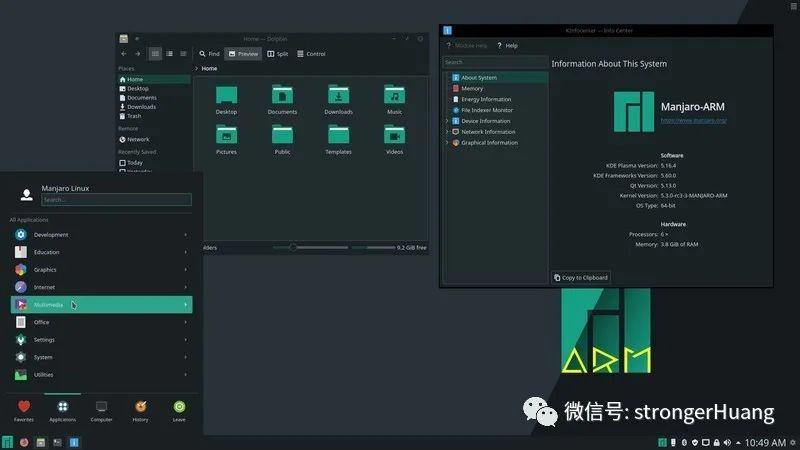The image size is (800, 450).
Task: Expand hidden system tray icons arrow
Action: point(738,443)
